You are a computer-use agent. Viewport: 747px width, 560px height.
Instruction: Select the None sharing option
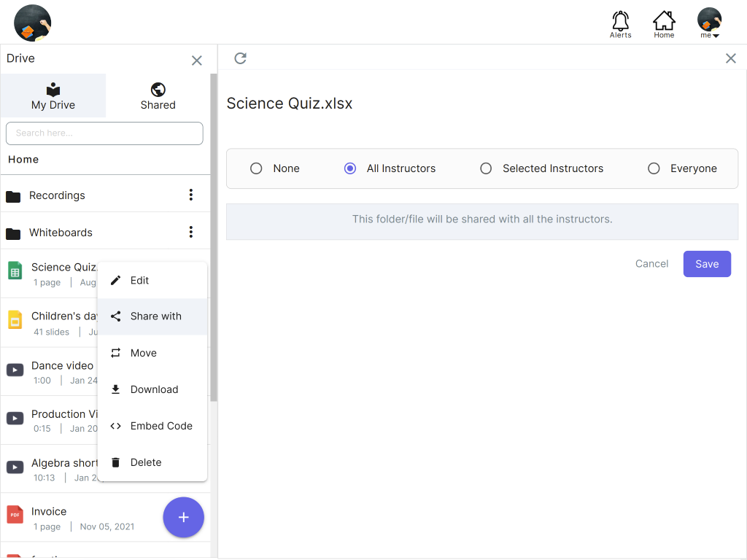point(256,168)
